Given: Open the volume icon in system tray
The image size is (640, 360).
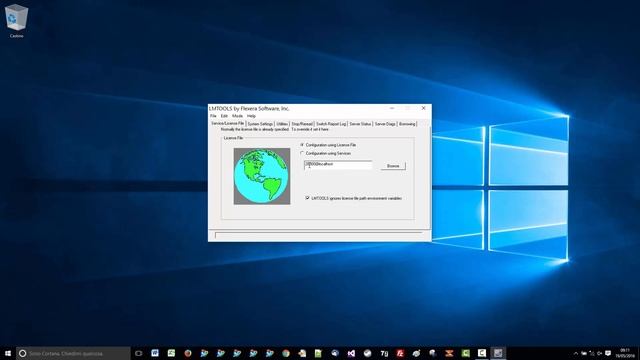Looking at the screenshot, I should pyautogui.click(x=600, y=353).
